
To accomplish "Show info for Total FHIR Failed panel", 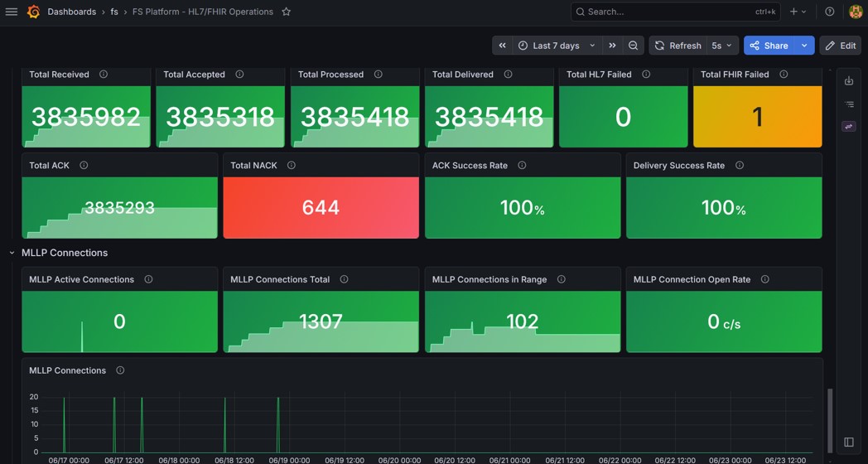I will coord(784,75).
